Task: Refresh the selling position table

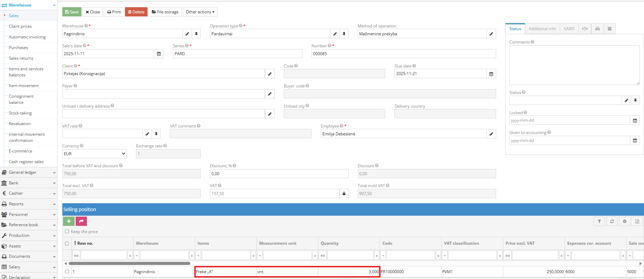Action: [612, 221]
